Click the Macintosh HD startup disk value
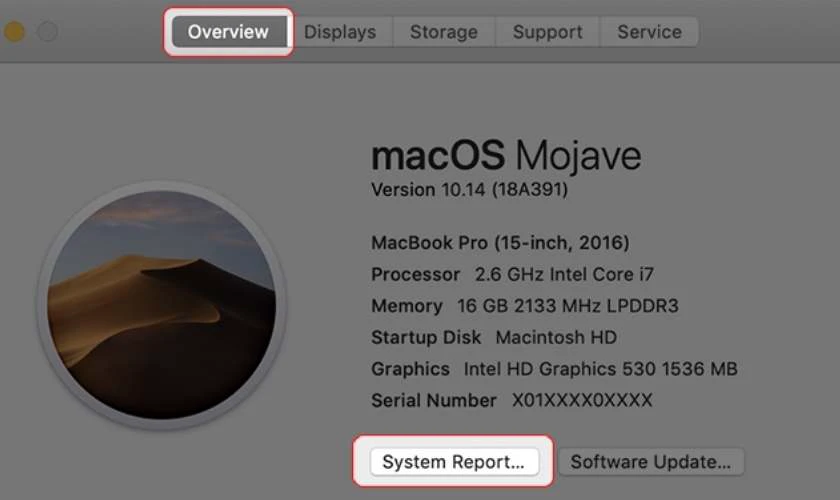Screen dimensions: 840x500 [556, 338]
